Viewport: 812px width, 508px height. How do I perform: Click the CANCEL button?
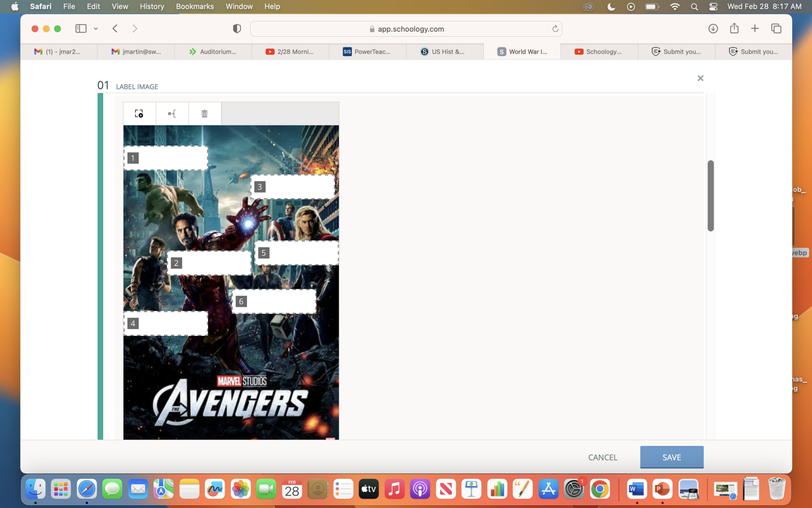tap(602, 457)
